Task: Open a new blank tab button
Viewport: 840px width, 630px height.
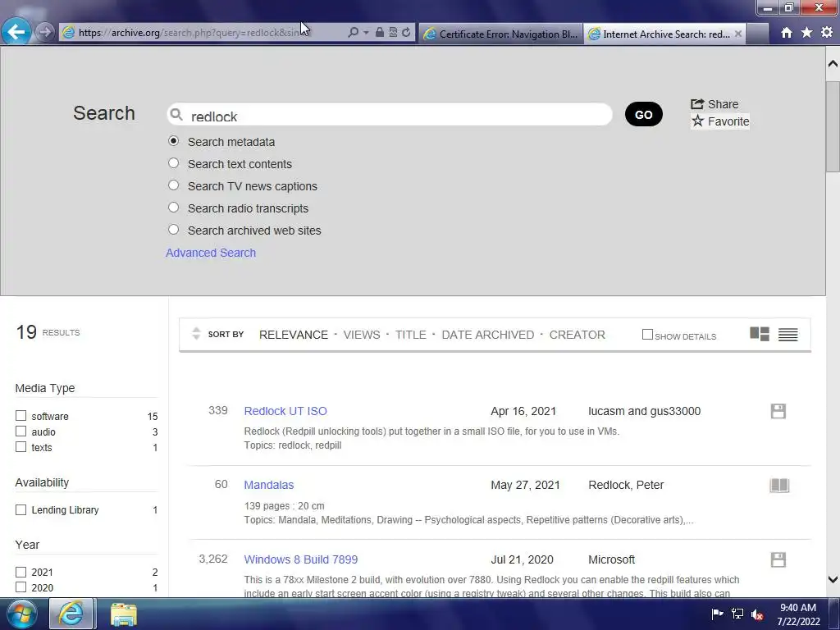Action: click(757, 34)
